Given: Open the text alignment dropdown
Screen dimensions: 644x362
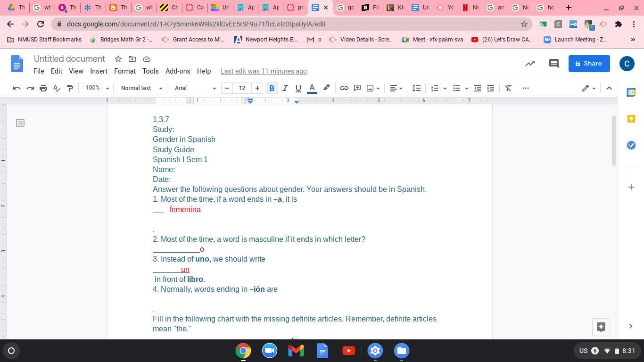Looking at the screenshot, I should tap(396, 88).
